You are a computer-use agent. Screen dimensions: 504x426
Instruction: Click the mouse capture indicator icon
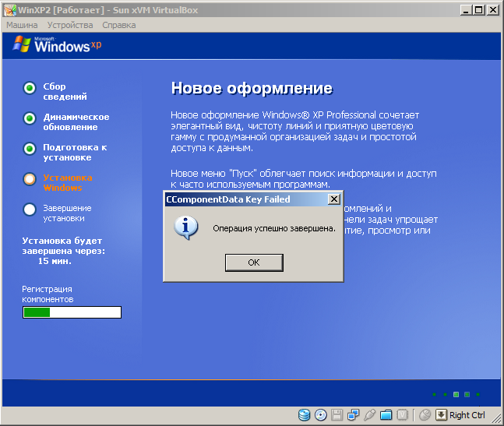click(x=425, y=415)
